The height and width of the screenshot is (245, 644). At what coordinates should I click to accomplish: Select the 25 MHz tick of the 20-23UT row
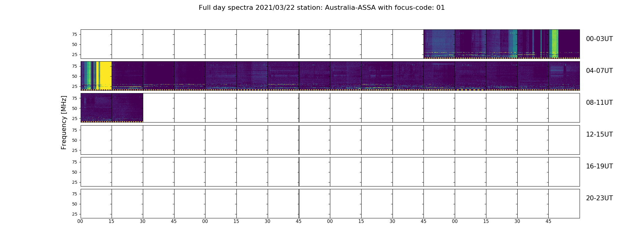click(75, 214)
